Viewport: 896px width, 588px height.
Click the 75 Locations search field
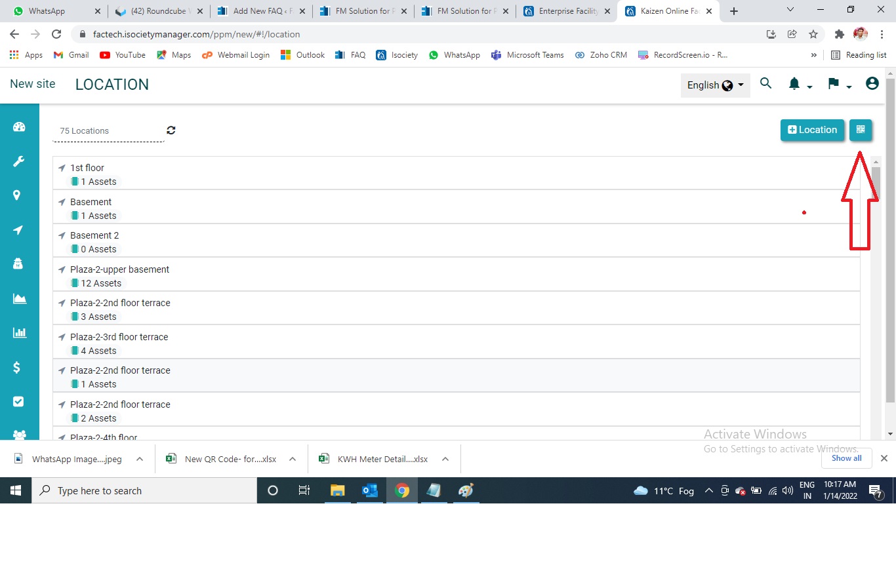pos(108,131)
